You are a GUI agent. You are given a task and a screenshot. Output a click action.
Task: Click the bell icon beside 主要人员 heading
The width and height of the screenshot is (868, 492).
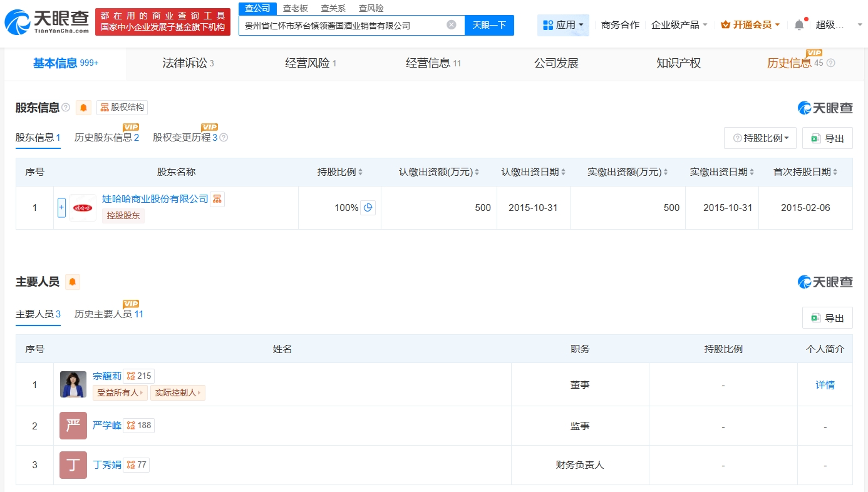pyautogui.click(x=73, y=282)
